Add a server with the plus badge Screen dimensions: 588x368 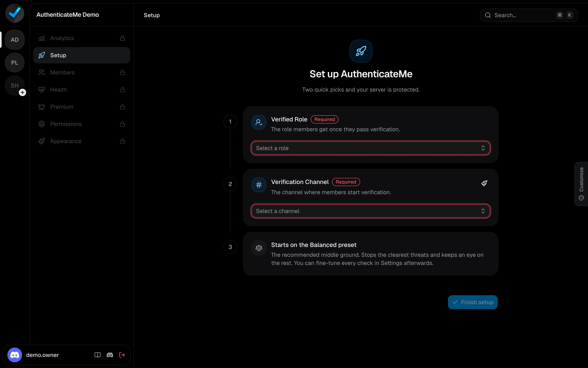point(22,92)
